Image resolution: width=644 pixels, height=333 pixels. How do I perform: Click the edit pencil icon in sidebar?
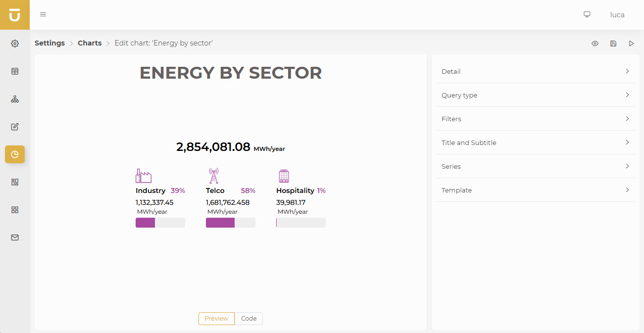[15, 127]
